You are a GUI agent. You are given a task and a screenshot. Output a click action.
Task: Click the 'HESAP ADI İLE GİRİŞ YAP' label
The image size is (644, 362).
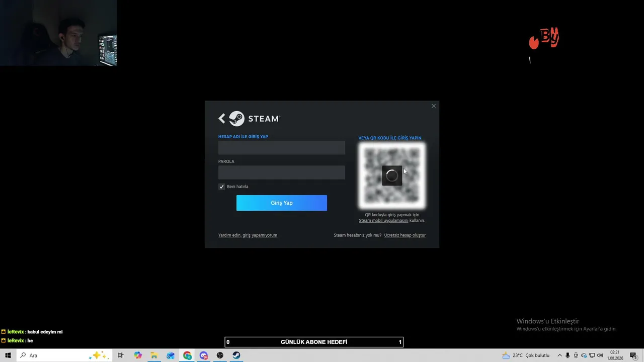point(243,137)
